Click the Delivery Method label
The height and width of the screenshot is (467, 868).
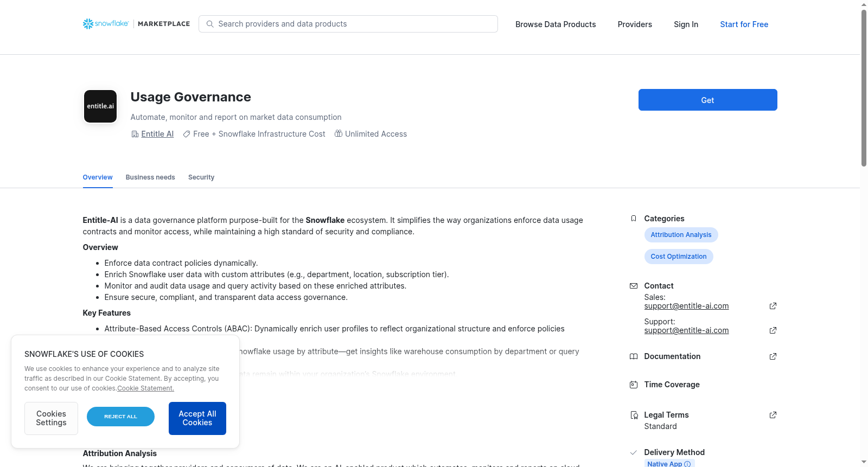tap(674, 452)
